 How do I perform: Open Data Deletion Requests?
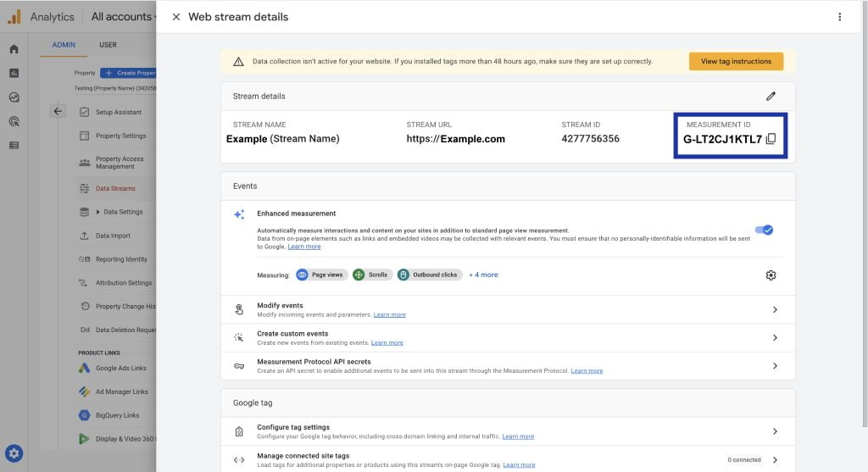coord(125,330)
